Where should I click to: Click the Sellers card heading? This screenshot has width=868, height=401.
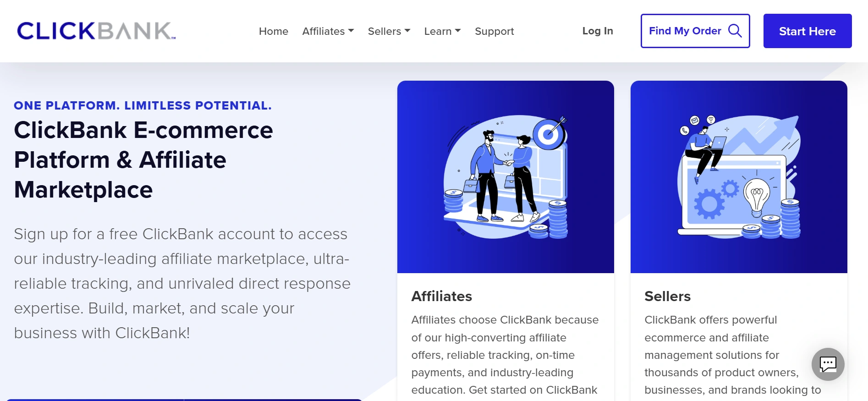click(x=667, y=296)
